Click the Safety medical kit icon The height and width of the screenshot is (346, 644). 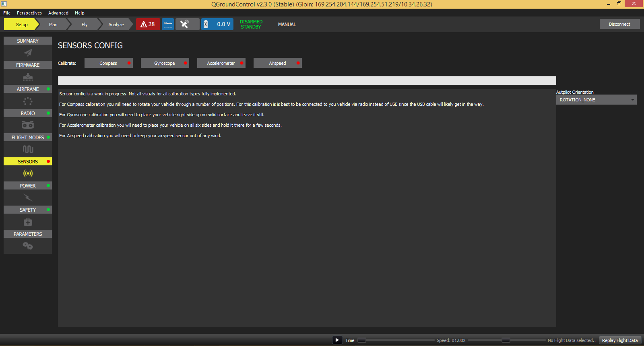coord(28,222)
